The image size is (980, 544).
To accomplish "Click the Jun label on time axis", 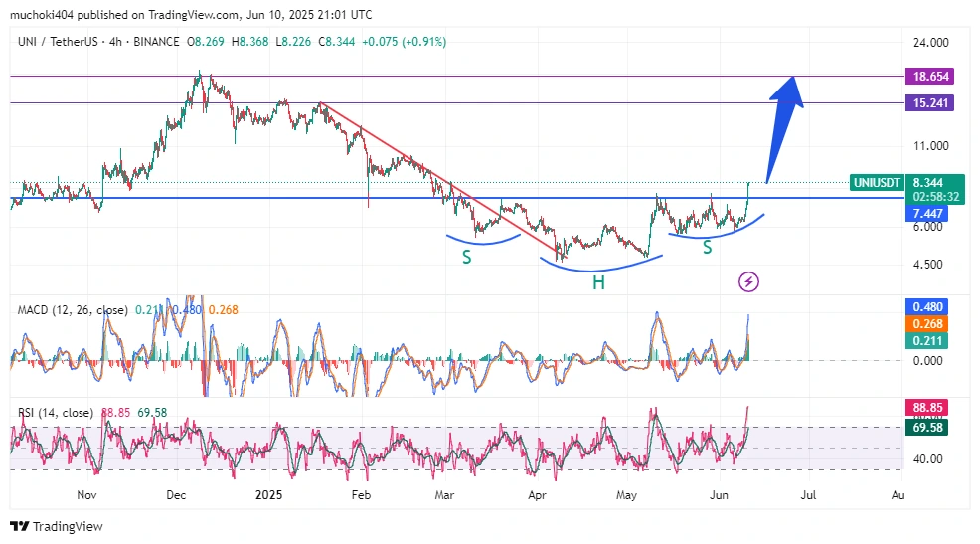I will click(715, 493).
